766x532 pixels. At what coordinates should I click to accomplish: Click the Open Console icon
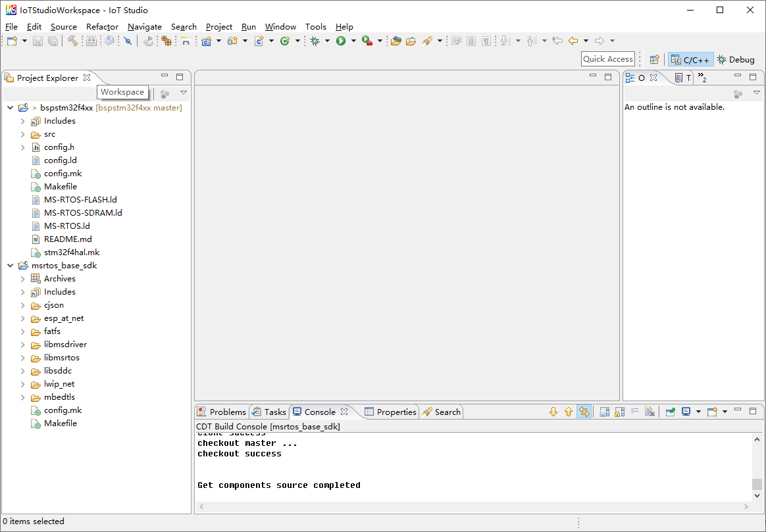[x=712, y=412]
